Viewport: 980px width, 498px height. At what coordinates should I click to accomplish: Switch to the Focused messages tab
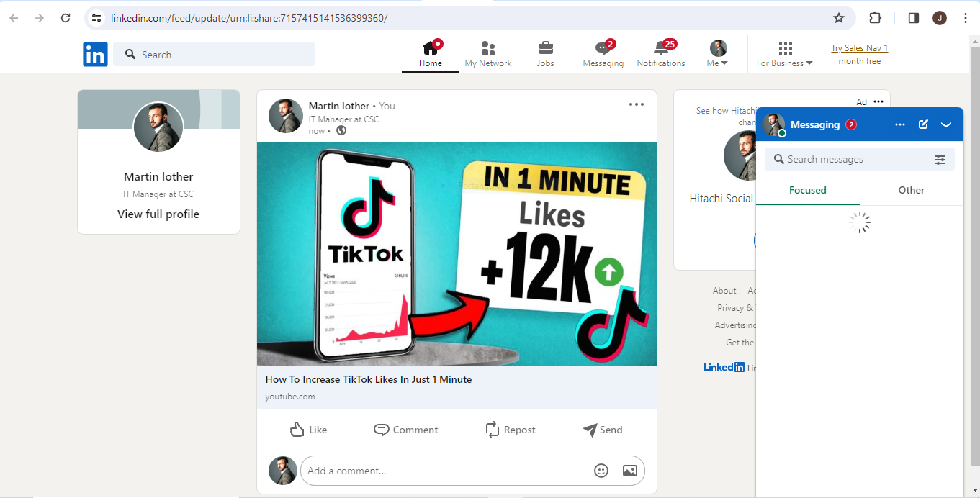click(x=808, y=190)
